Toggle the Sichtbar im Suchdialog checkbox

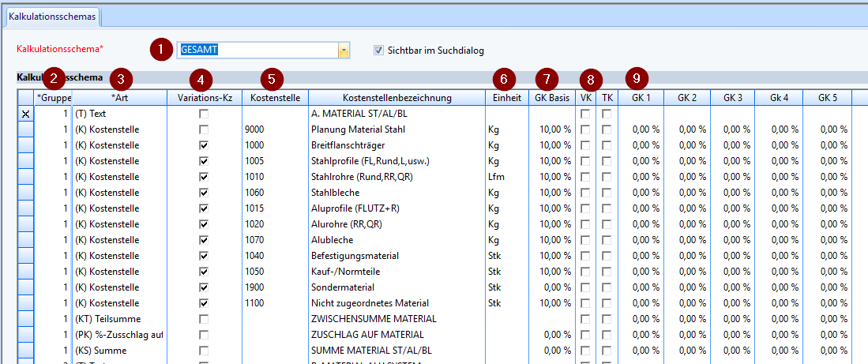(x=379, y=51)
